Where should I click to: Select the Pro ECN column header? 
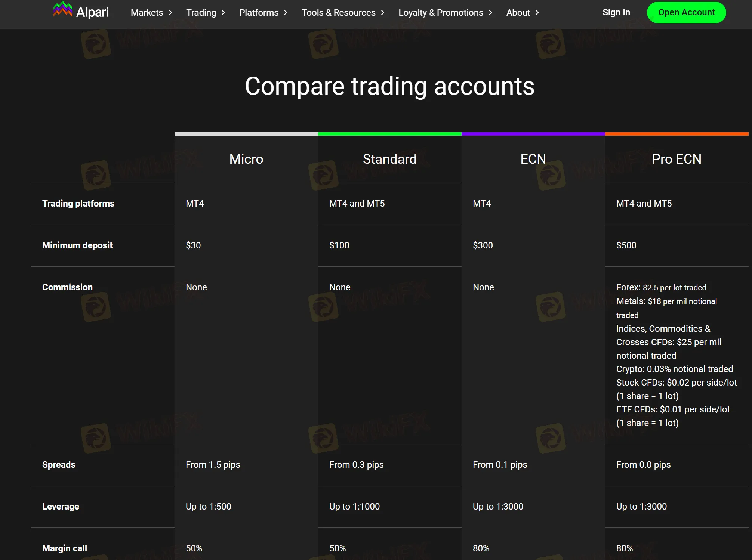[x=677, y=159]
